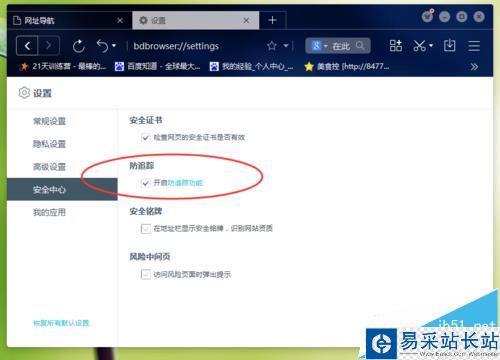Select 我的应用 in the settings sidebar
Image resolution: width=500 pixels, height=360 pixels.
click(x=49, y=212)
